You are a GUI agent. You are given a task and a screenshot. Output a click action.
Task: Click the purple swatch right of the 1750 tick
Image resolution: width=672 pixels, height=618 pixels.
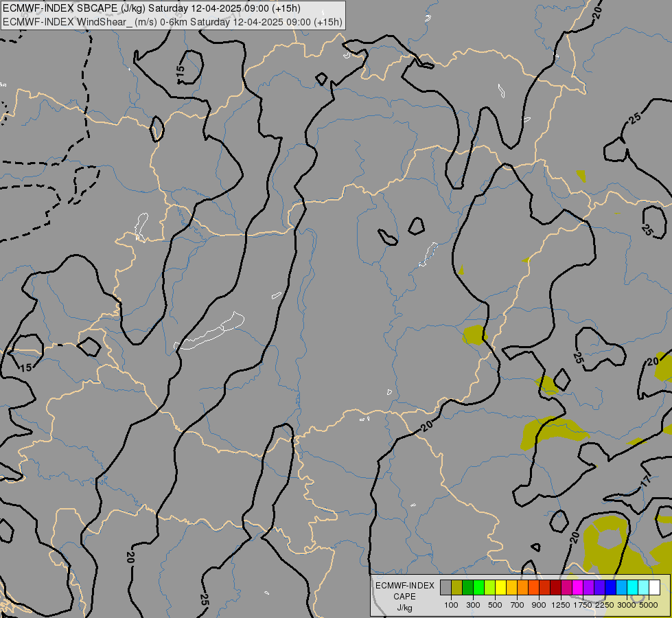tap(588, 588)
